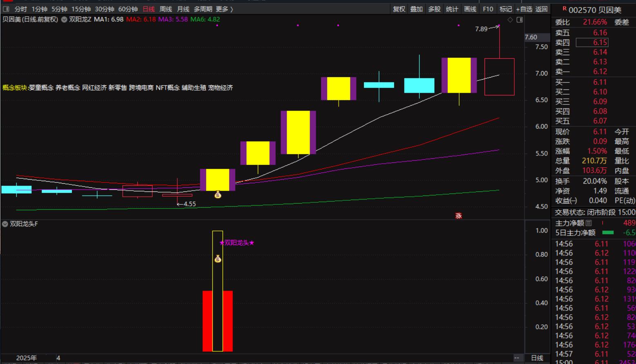Click the -- zoom control at chart bottom
Image resolution: width=636 pixels, height=364 pixels.
point(516,358)
